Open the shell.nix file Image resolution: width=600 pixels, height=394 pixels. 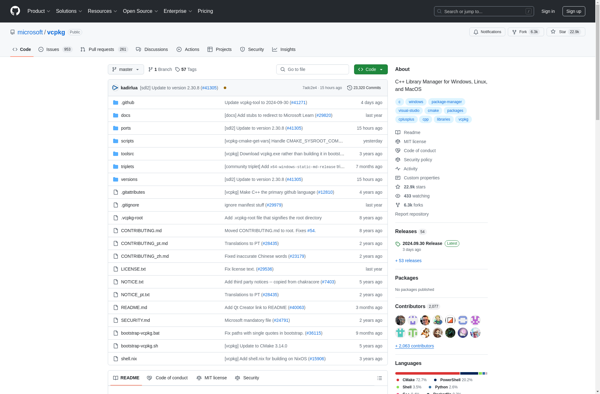[129, 359]
